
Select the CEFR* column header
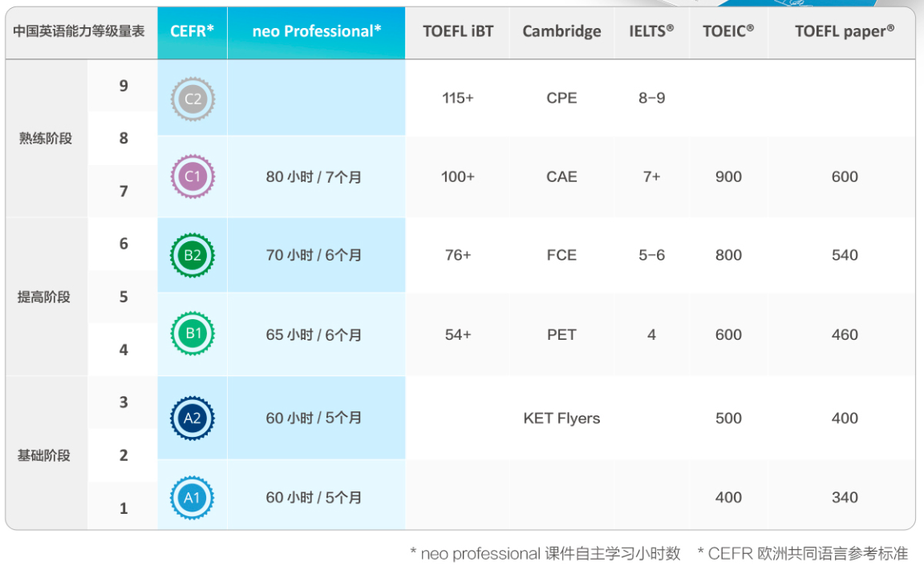(192, 32)
